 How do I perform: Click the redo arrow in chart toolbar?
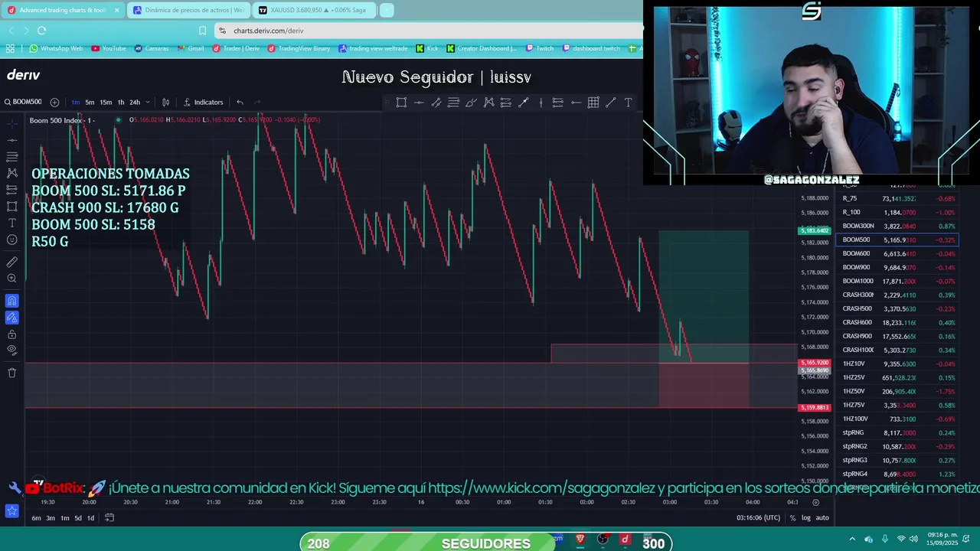257,103
